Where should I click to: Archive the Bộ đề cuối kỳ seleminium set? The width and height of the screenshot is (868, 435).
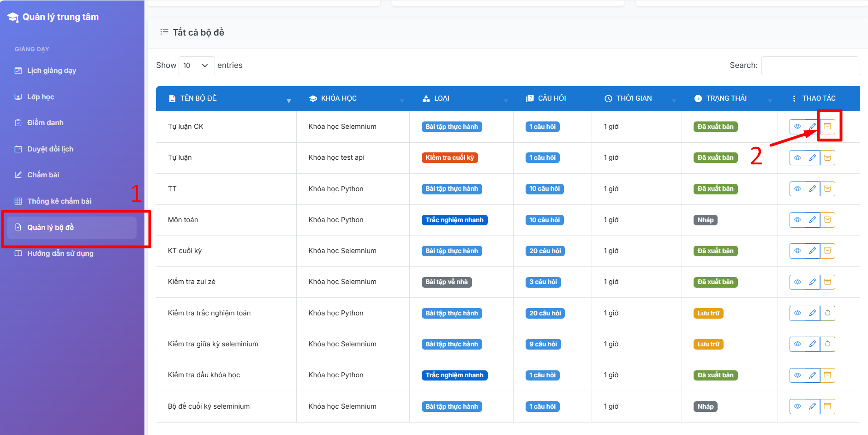[827, 406]
